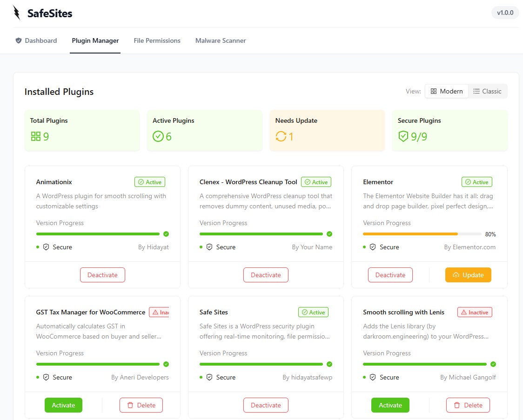Screen dimensions: 523x420
Task: Click the GST Tax Manager progress checkmark
Action: (166, 364)
